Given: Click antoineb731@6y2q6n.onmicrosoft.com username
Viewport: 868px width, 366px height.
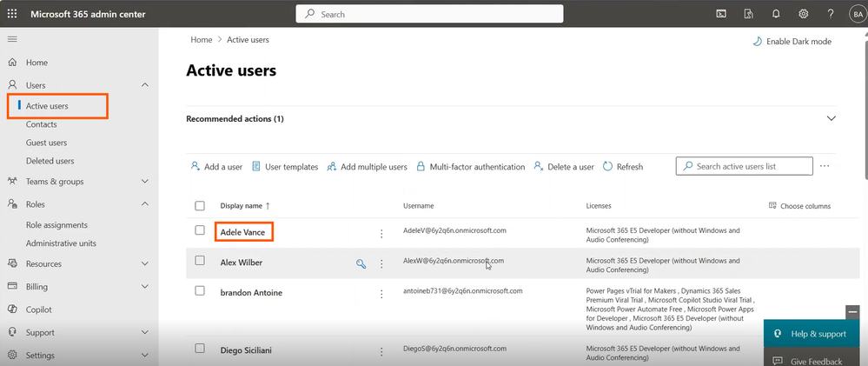Looking at the screenshot, I should (x=463, y=290).
